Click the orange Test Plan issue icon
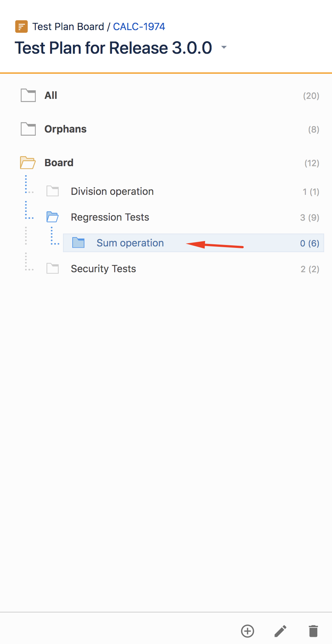The image size is (332, 644). [x=21, y=27]
